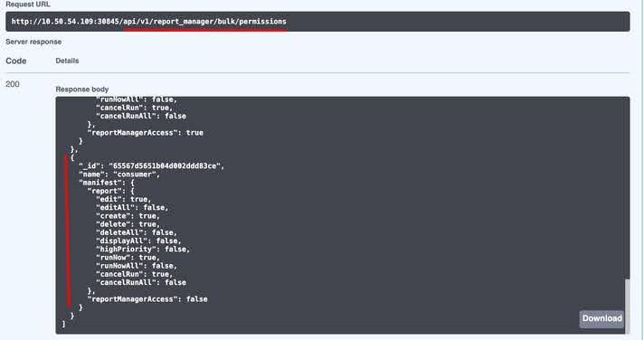Click the Code column header
Image resolution: width=644 pixels, height=340 pixels.
16,61
